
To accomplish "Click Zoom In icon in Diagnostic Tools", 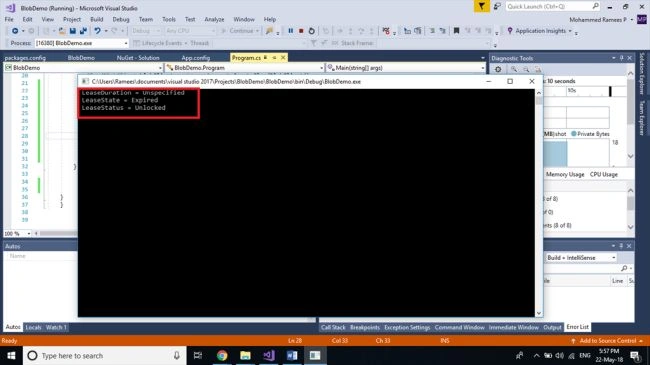I will click(514, 69).
